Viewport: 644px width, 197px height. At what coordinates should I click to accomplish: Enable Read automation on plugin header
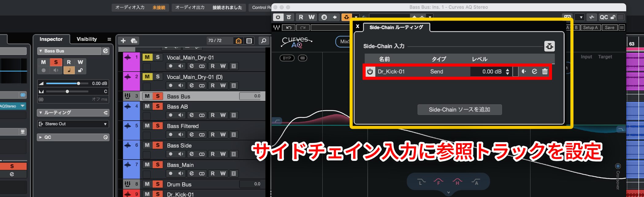(x=301, y=17)
